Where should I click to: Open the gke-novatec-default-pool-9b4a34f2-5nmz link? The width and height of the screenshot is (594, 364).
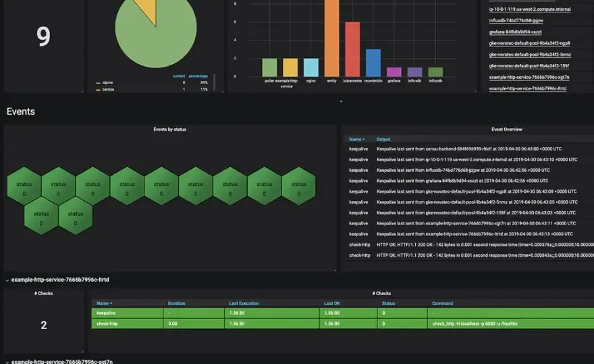click(530, 55)
